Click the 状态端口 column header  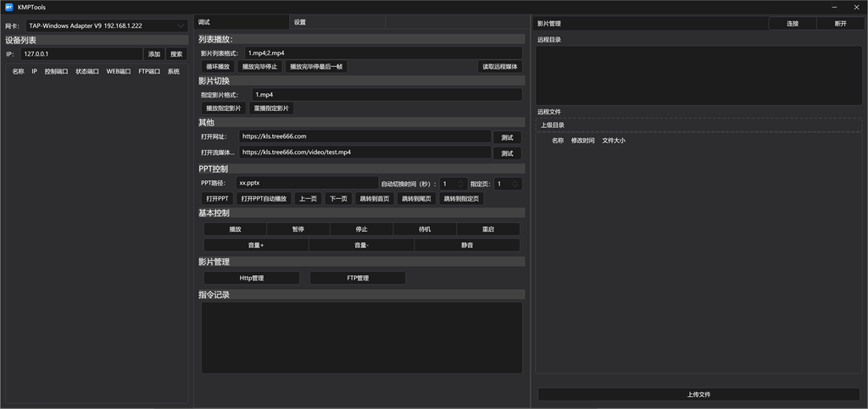coord(87,71)
